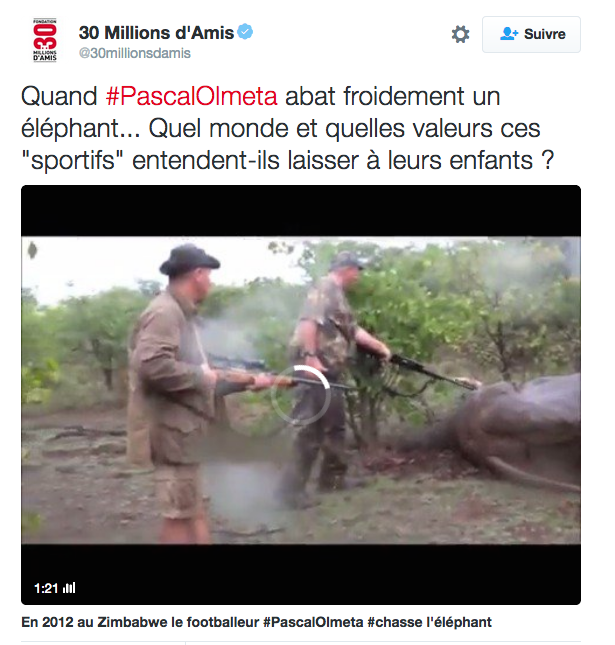615x645 pixels.
Task: Open the @30millionsdamis handle link
Action: click(x=135, y=53)
